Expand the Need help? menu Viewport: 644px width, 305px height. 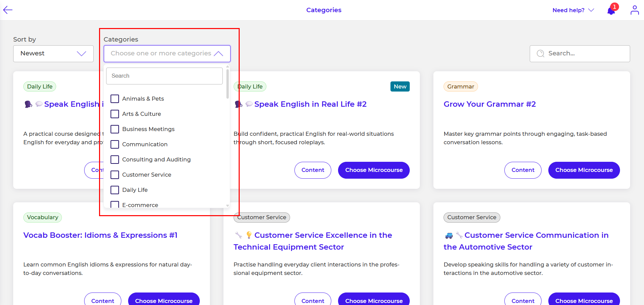(x=573, y=10)
